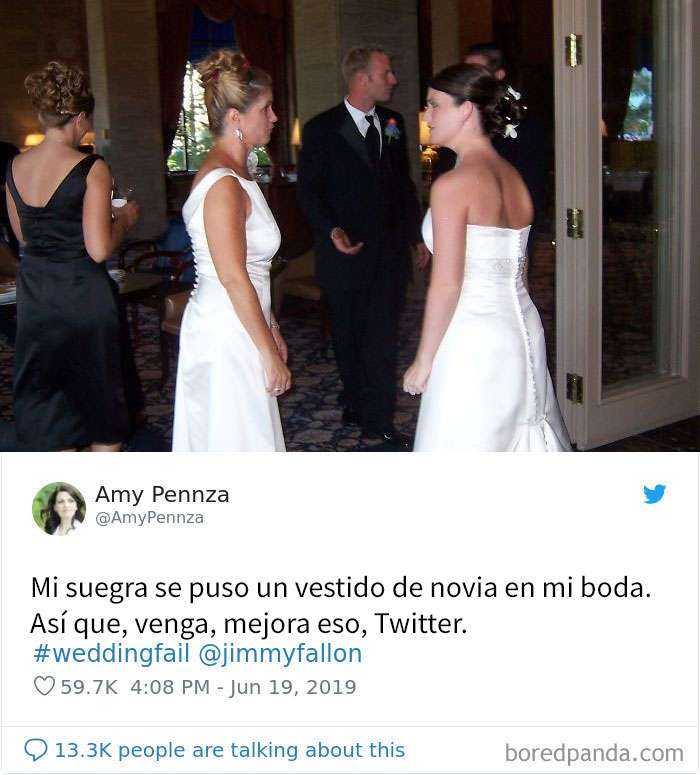
Task: Click the @AmyPennza handle
Action: pyautogui.click(x=149, y=517)
